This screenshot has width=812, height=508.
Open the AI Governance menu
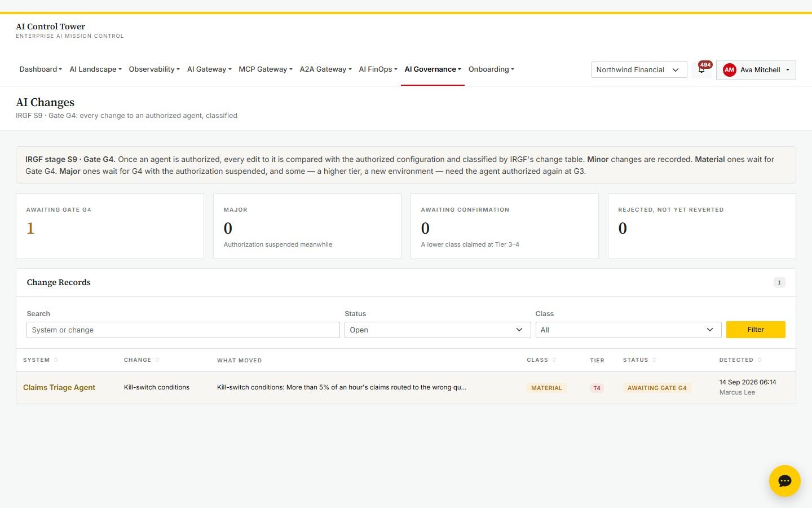(x=433, y=69)
